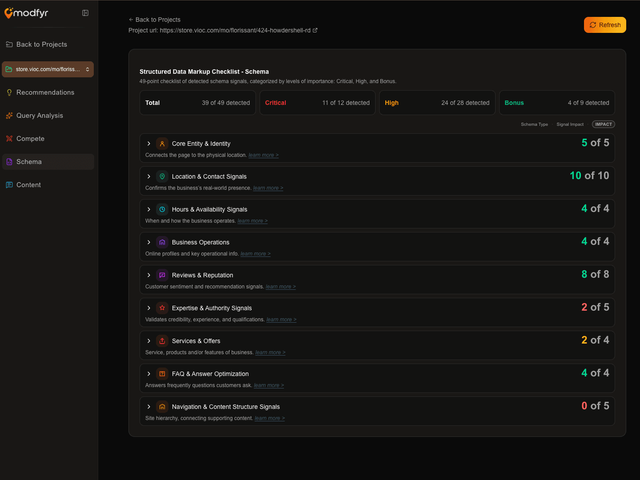The height and width of the screenshot is (480, 640).
Task: Click the '0 of 5' navigation score
Action: [x=595, y=406]
